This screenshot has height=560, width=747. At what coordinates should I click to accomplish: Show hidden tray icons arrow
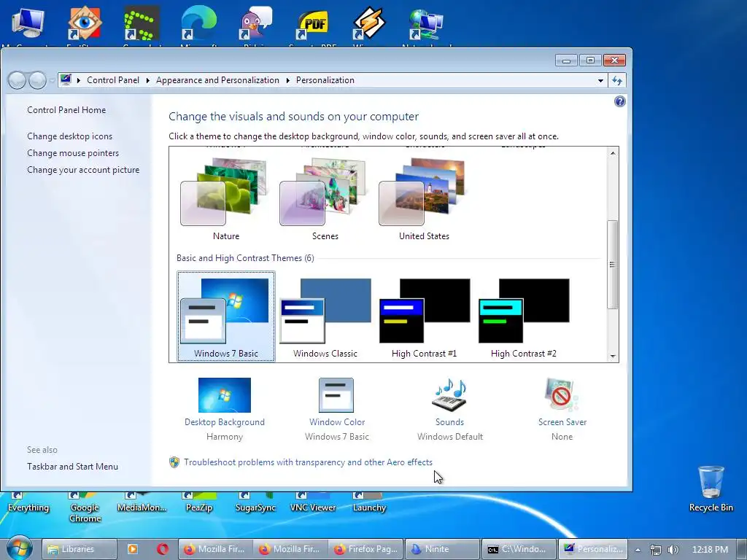(638, 550)
